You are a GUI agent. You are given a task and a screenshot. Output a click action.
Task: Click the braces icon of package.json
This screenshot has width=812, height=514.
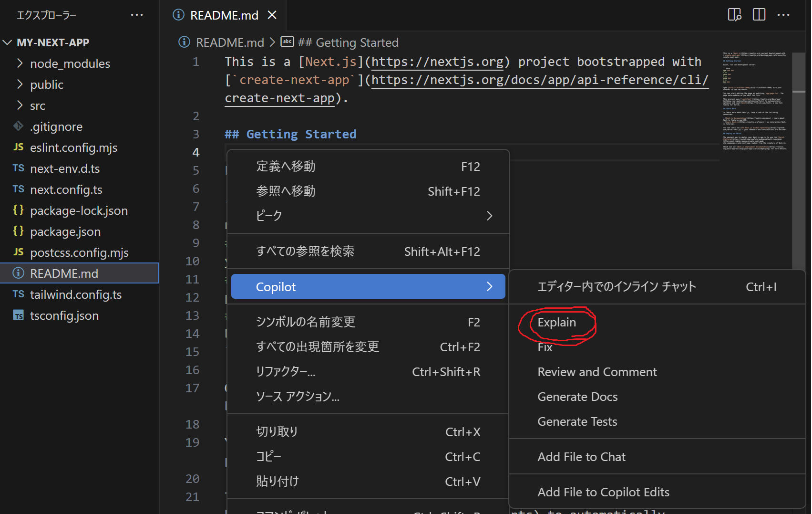pyautogui.click(x=19, y=231)
